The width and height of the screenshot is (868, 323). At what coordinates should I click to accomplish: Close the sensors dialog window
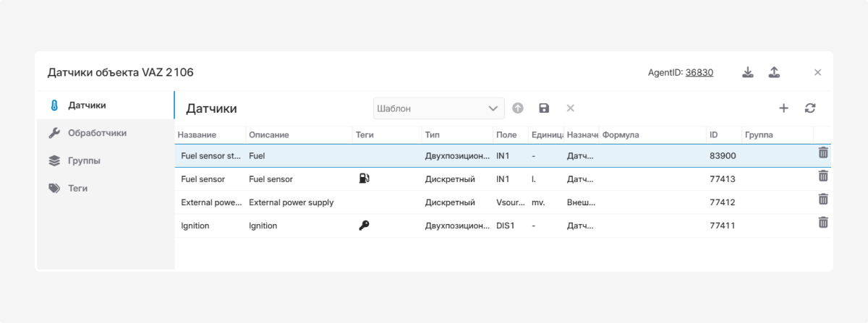(x=817, y=72)
